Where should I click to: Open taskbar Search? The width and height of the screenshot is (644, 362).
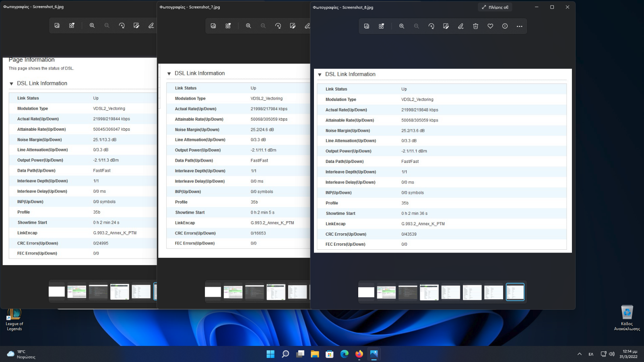click(x=285, y=354)
